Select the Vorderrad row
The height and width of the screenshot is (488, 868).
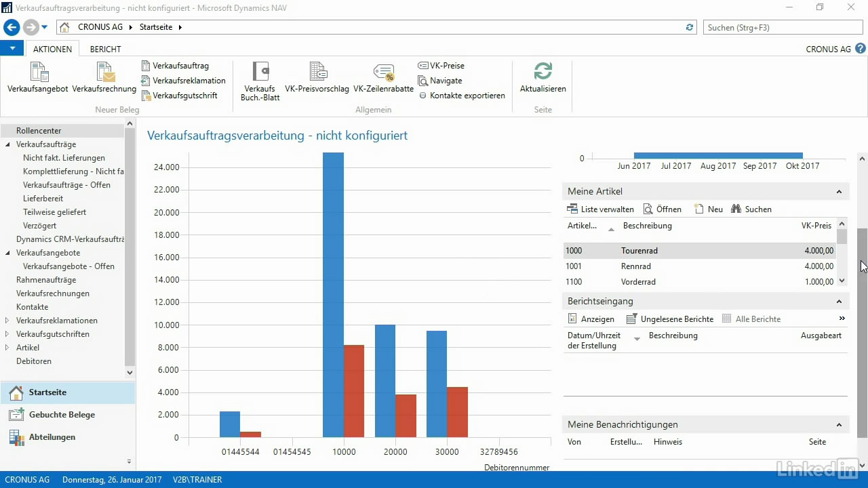point(700,282)
